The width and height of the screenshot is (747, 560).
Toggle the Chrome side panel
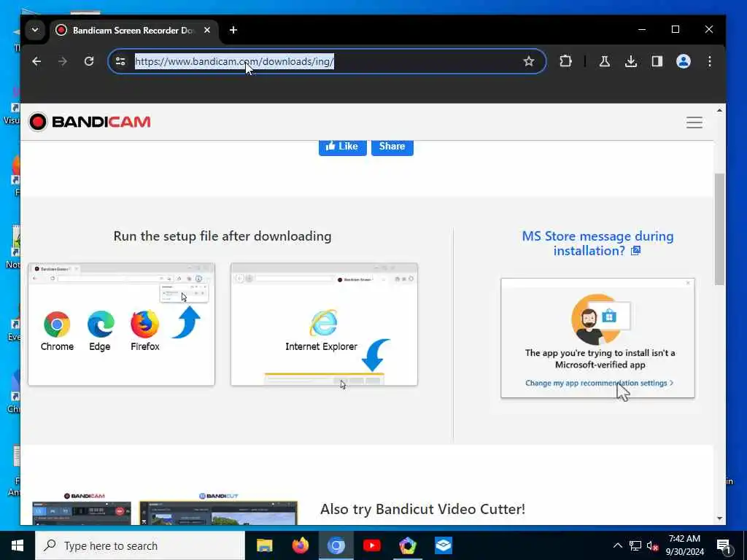(x=657, y=61)
